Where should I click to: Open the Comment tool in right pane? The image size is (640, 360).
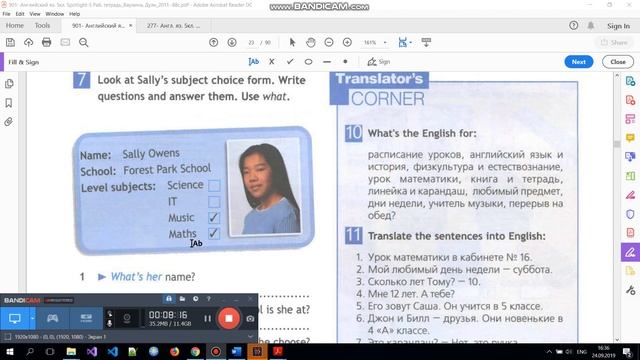[x=630, y=138]
